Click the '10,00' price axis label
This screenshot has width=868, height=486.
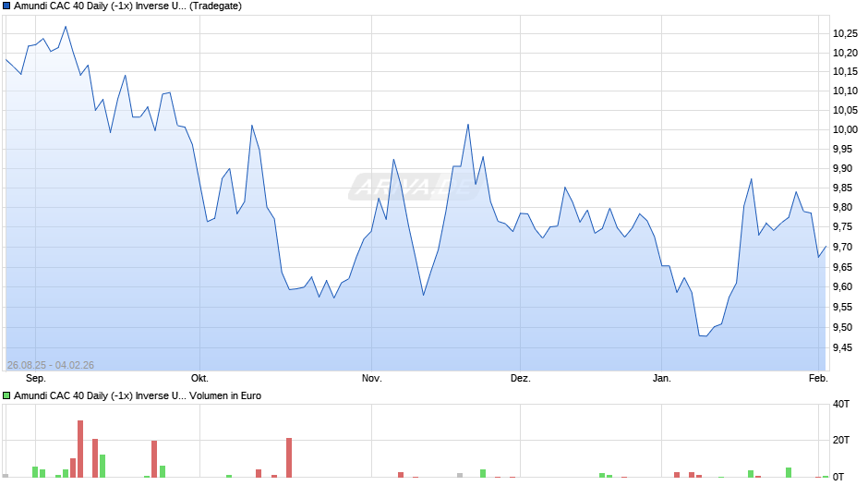[845, 129]
